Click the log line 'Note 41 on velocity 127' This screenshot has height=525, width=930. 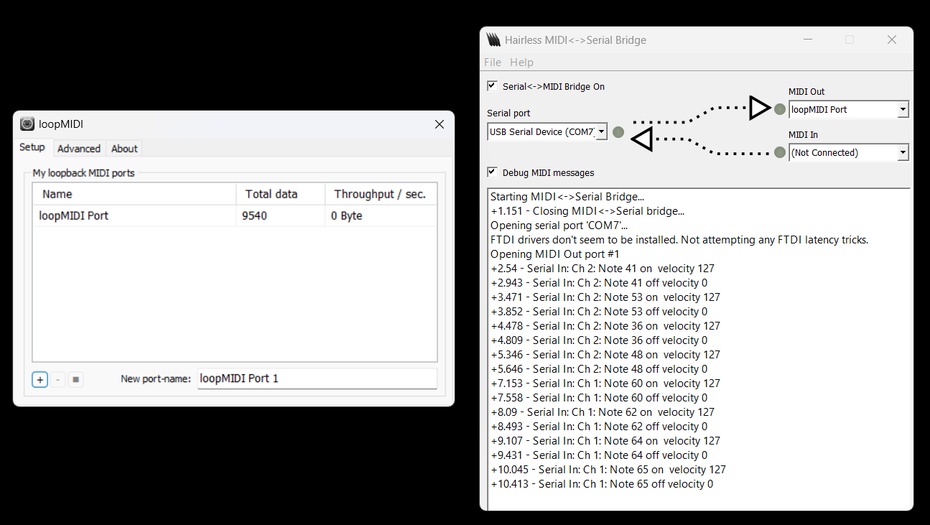click(x=603, y=269)
